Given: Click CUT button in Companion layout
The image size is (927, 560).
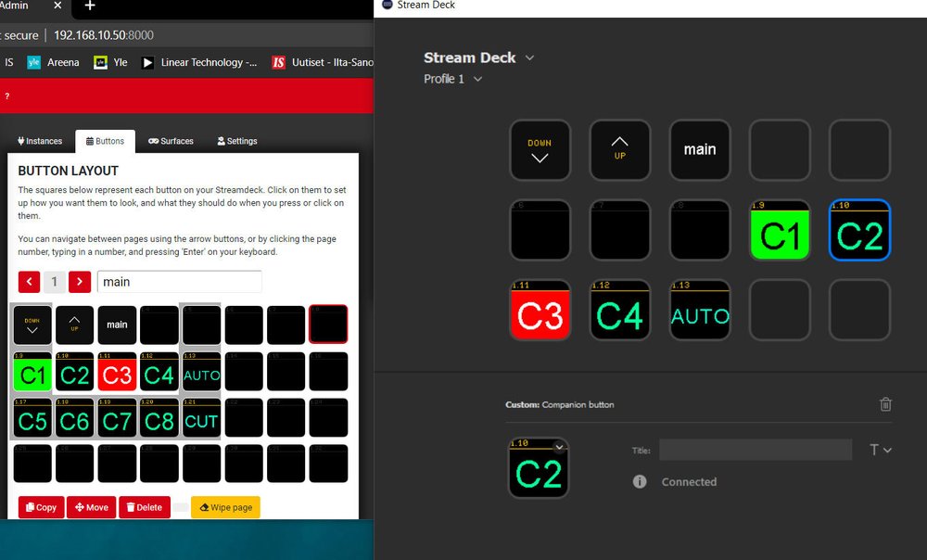Looking at the screenshot, I should 201,417.
